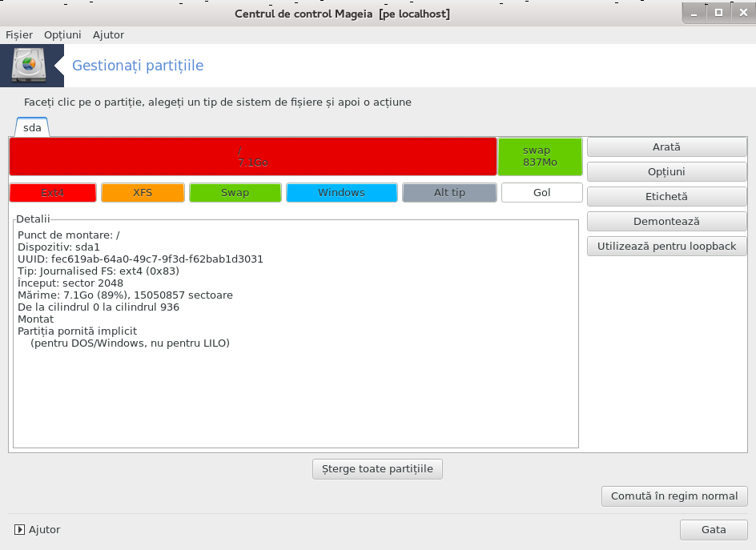The image size is (756, 550).
Task: Choose the Alt tip filesystem type
Action: tap(449, 193)
